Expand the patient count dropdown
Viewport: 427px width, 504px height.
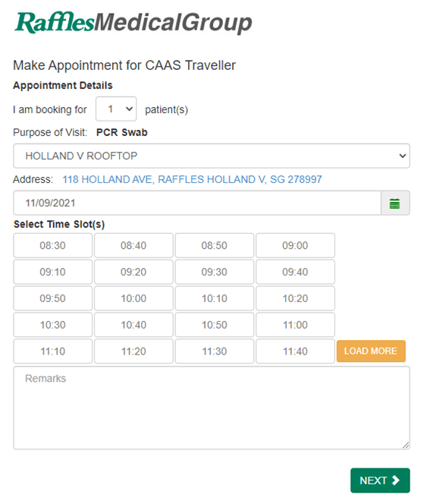coord(116,109)
